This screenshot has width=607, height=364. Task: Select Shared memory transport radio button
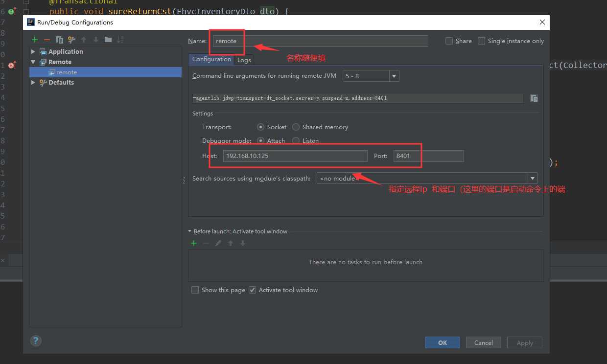click(x=296, y=127)
